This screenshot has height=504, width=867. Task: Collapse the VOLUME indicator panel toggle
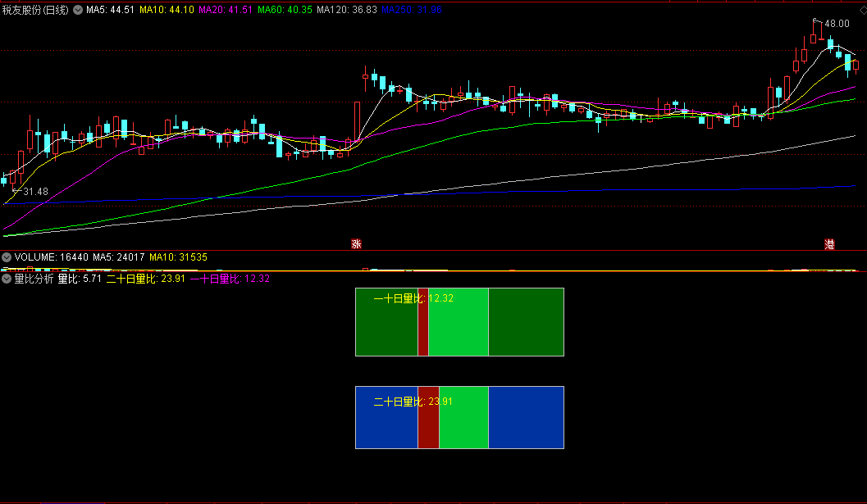point(7,257)
